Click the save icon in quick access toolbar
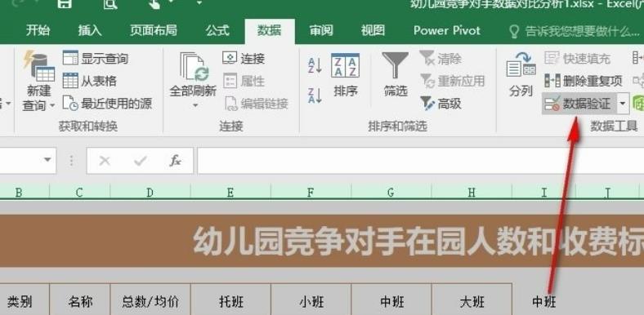This screenshot has width=644, height=315. [x=65, y=4]
